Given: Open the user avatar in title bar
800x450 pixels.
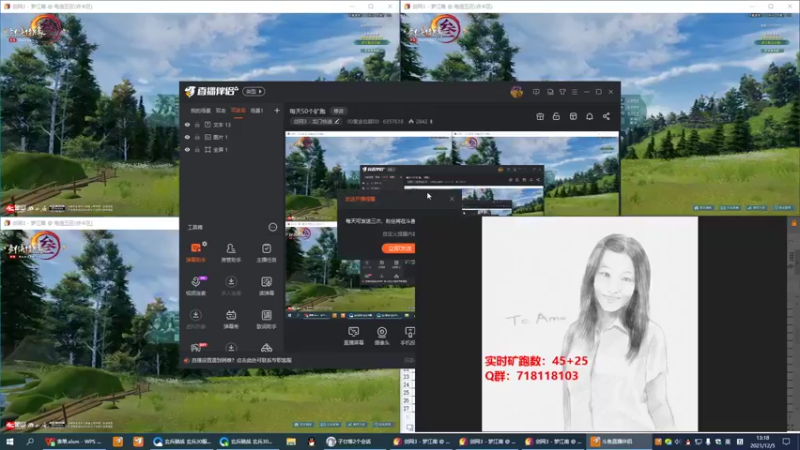Looking at the screenshot, I should pos(516,92).
